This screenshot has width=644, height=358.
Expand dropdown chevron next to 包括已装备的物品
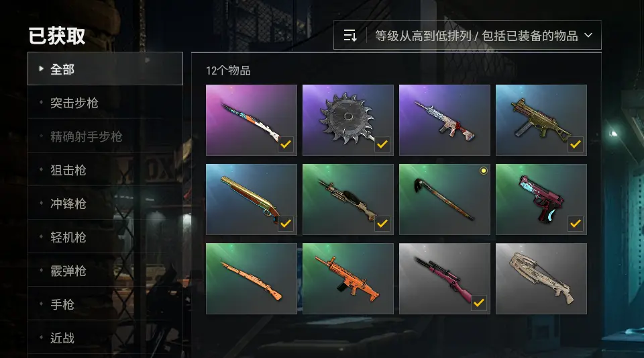coord(588,36)
